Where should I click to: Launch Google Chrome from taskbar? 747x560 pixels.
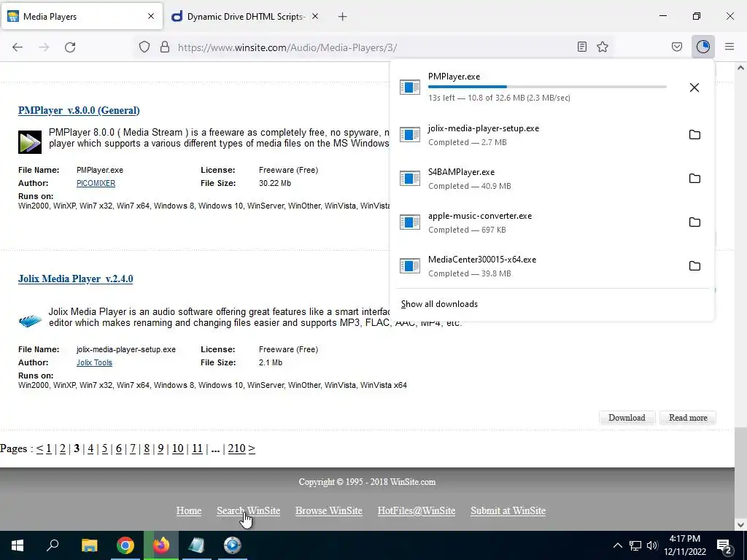click(x=125, y=545)
